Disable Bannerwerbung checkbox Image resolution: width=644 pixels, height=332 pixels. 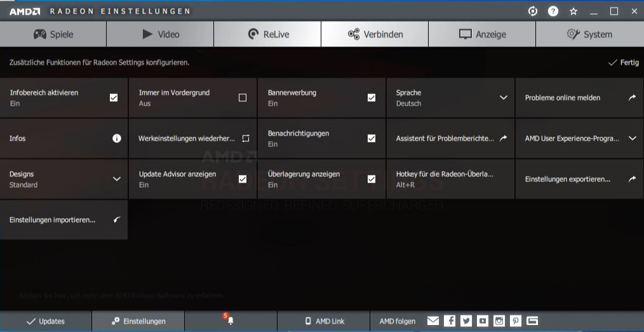372,97
